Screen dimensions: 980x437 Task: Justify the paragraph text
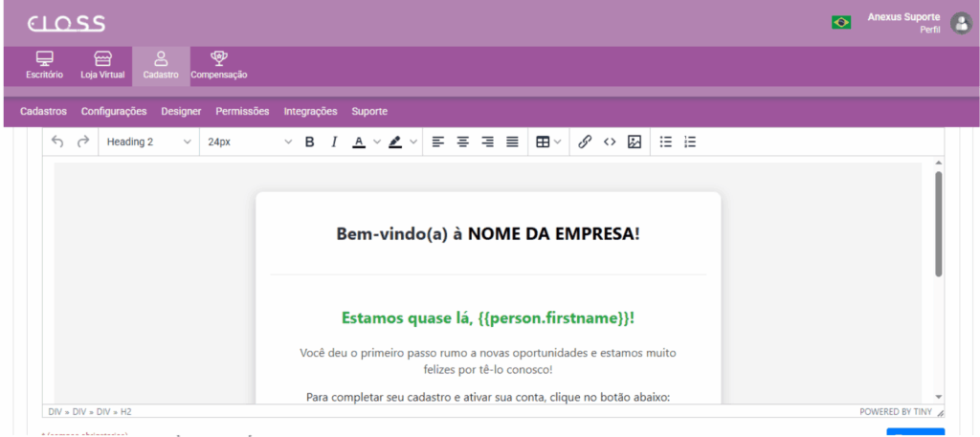[512, 142]
